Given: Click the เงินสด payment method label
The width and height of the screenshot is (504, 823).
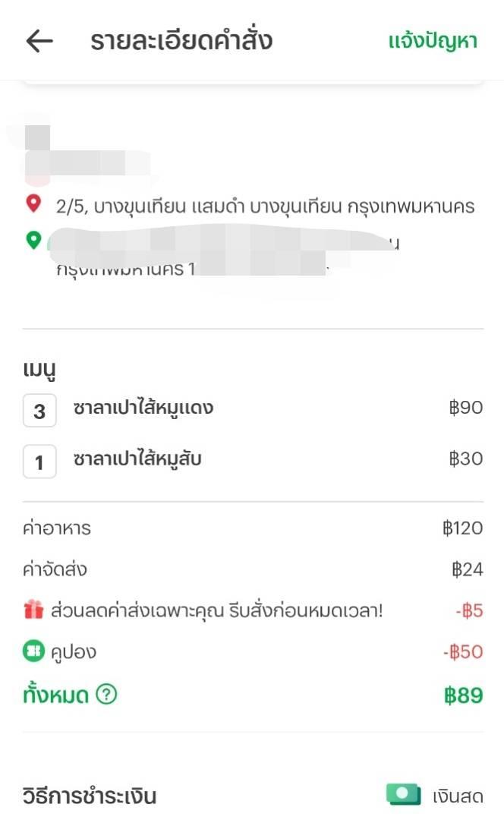Looking at the screenshot, I should (x=458, y=796).
